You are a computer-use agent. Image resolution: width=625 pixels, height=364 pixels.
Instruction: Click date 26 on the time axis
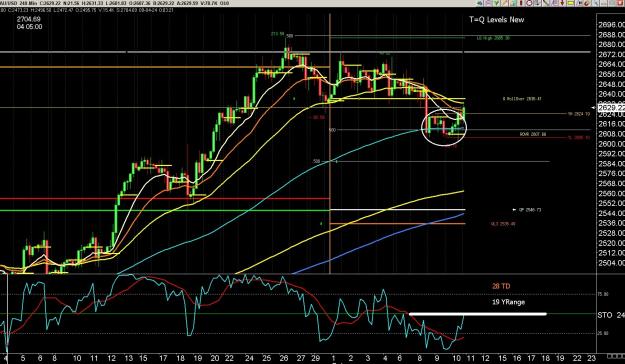283,358
